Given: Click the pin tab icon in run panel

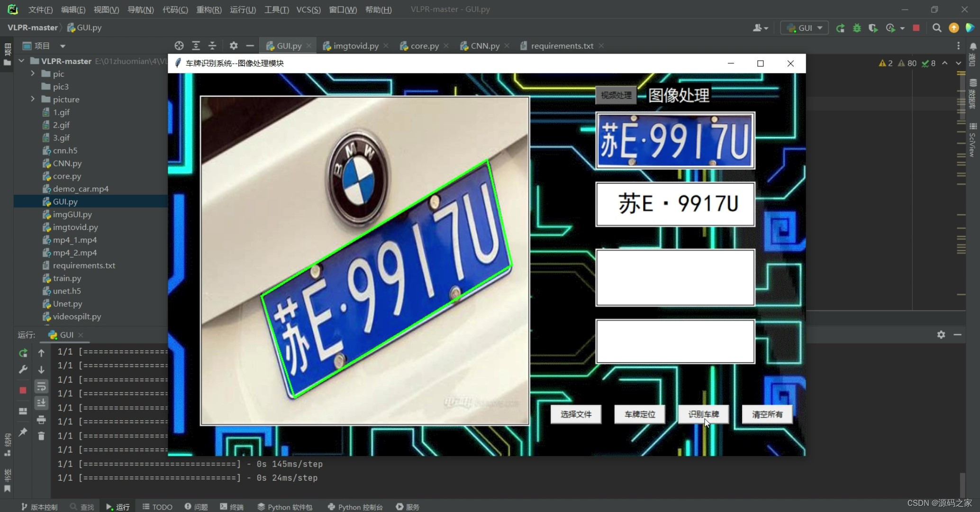Looking at the screenshot, I should (23, 432).
